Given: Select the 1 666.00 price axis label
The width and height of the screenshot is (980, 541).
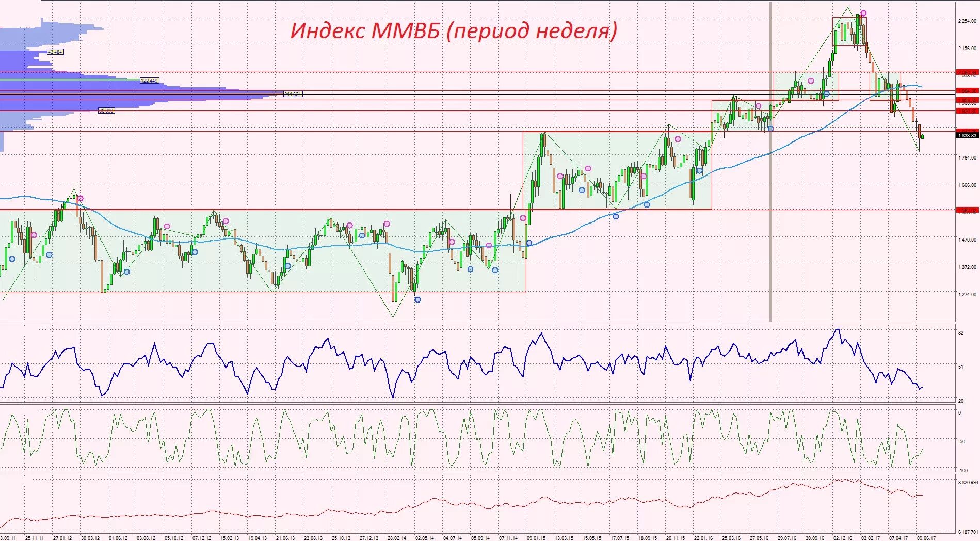Looking at the screenshot, I should [x=967, y=185].
